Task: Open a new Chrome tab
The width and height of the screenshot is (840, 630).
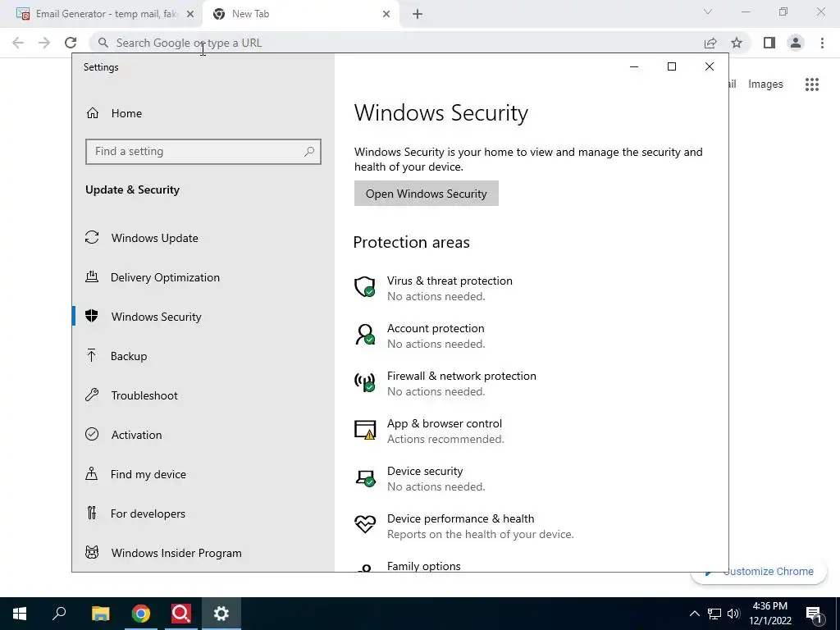Action: click(x=418, y=15)
